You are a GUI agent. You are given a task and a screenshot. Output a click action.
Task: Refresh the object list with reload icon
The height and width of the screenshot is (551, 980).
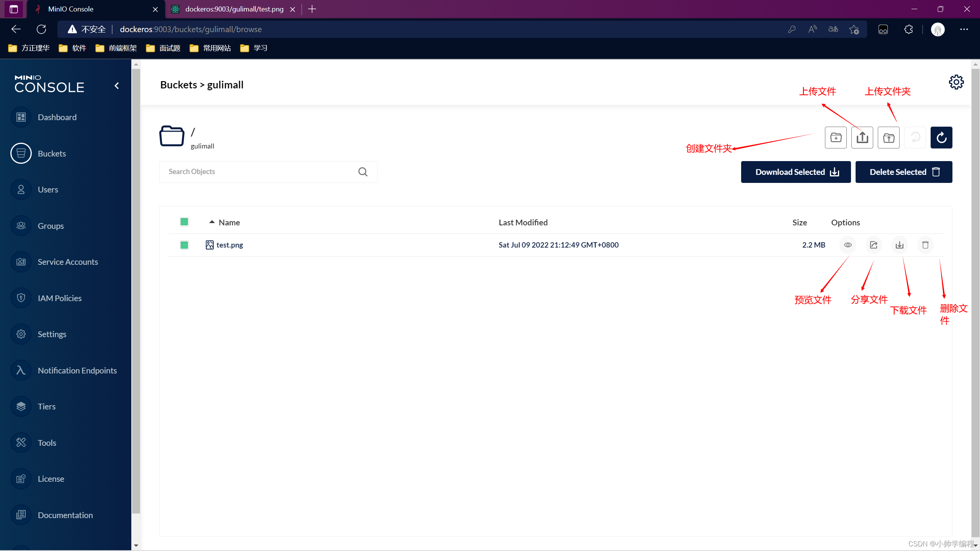pyautogui.click(x=941, y=137)
